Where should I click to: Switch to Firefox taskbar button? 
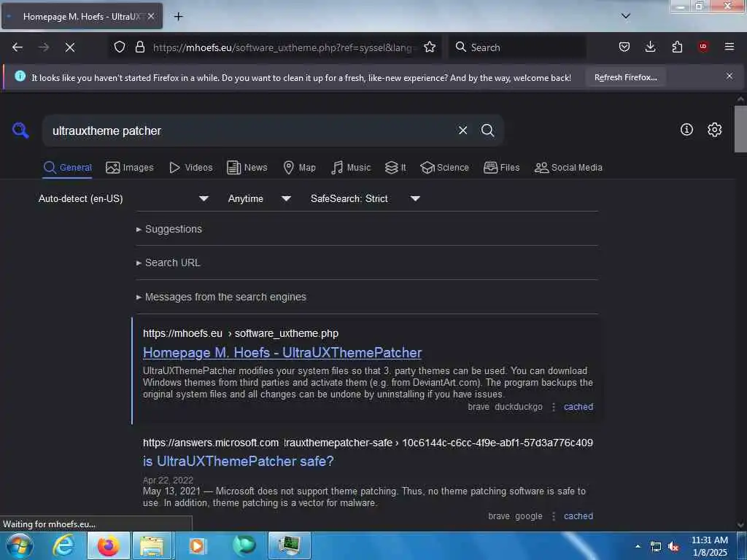(x=108, y=545)
